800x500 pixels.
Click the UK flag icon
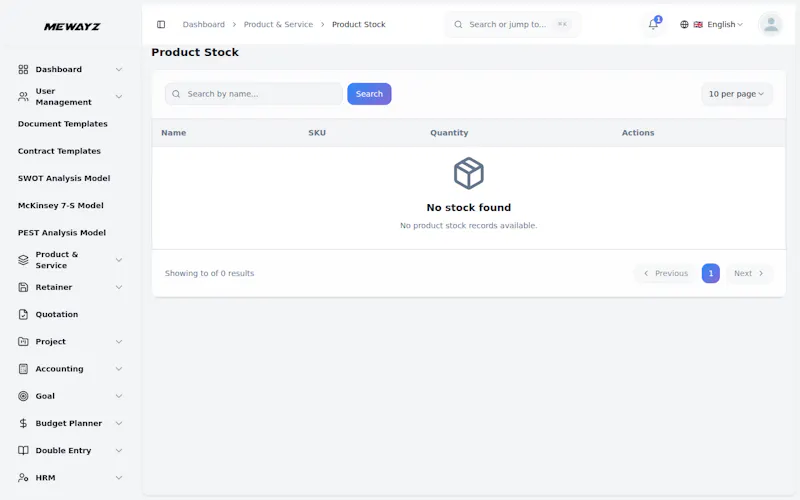pyautogui.click(x=698, y=24)
